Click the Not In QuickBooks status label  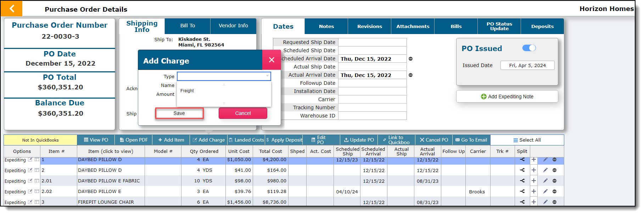tap(40, 140)
